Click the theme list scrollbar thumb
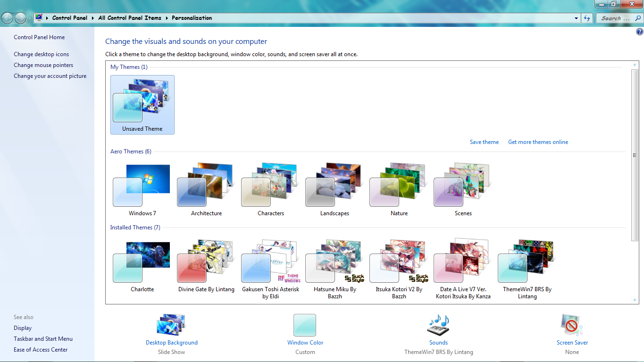644x362 pixels. [635, 155]
